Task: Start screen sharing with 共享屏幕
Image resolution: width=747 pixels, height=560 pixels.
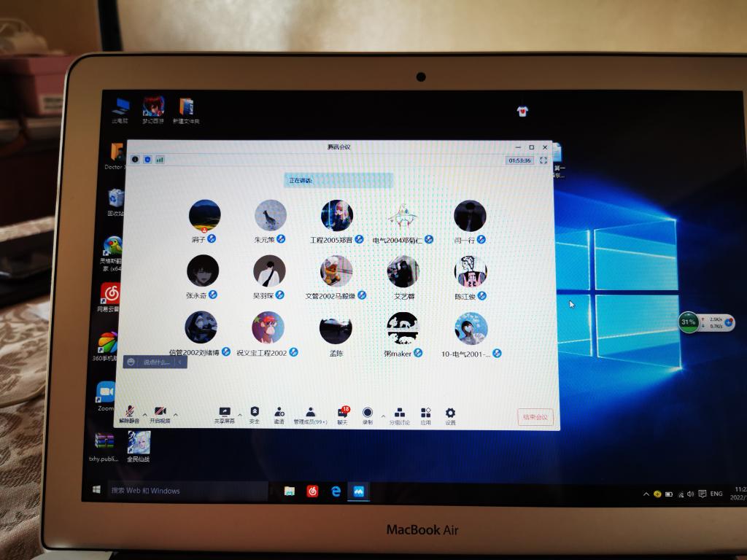Action: click(225, 415)
